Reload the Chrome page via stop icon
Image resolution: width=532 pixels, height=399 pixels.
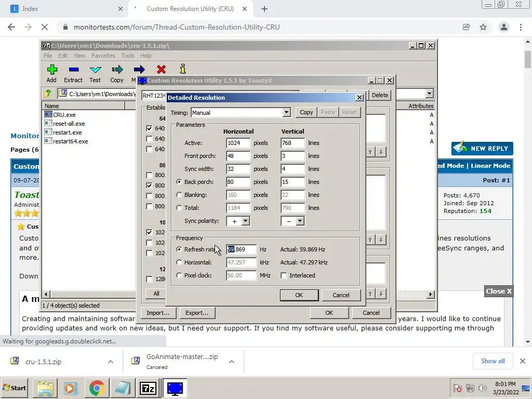click(45, 27)
